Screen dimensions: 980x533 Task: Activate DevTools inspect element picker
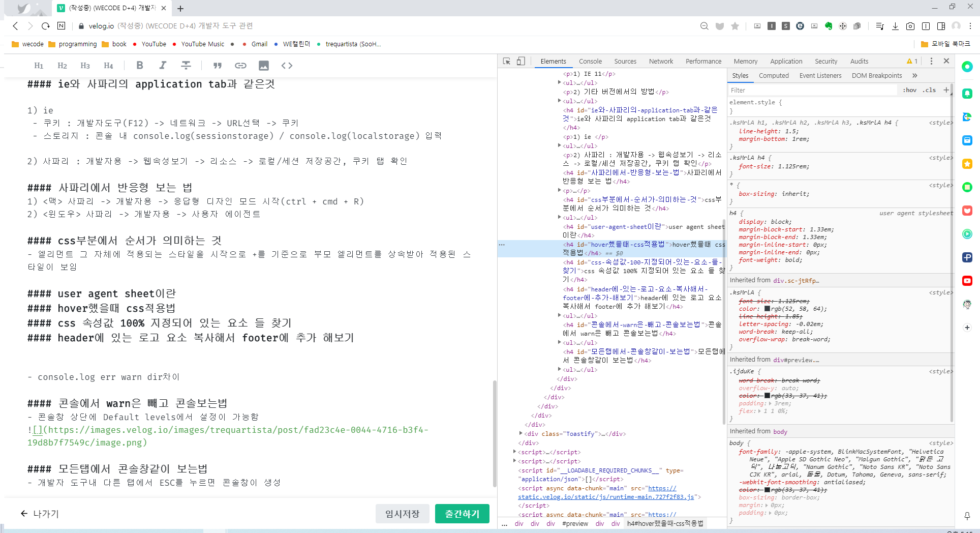(x=507, y=61)
